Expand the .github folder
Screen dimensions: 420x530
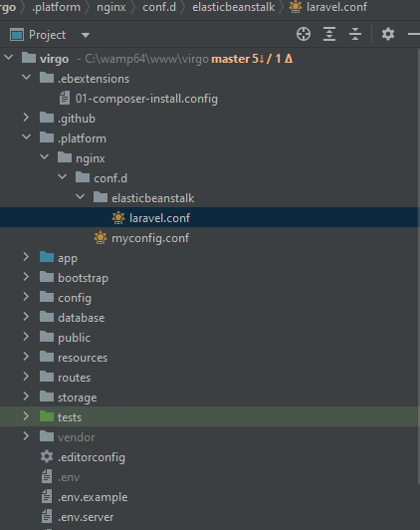(x=26, y=118)
